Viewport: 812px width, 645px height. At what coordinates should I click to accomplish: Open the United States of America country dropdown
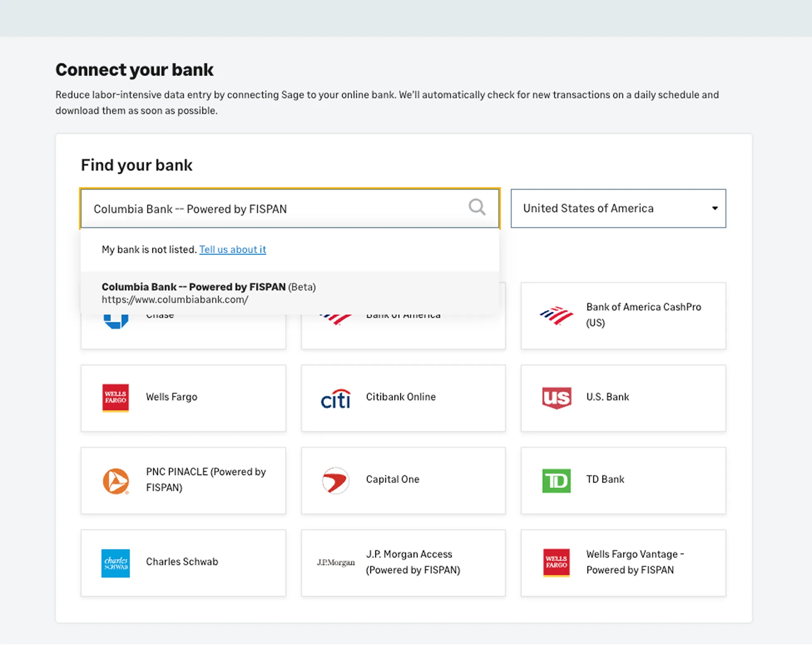click(x=618, y=208)
